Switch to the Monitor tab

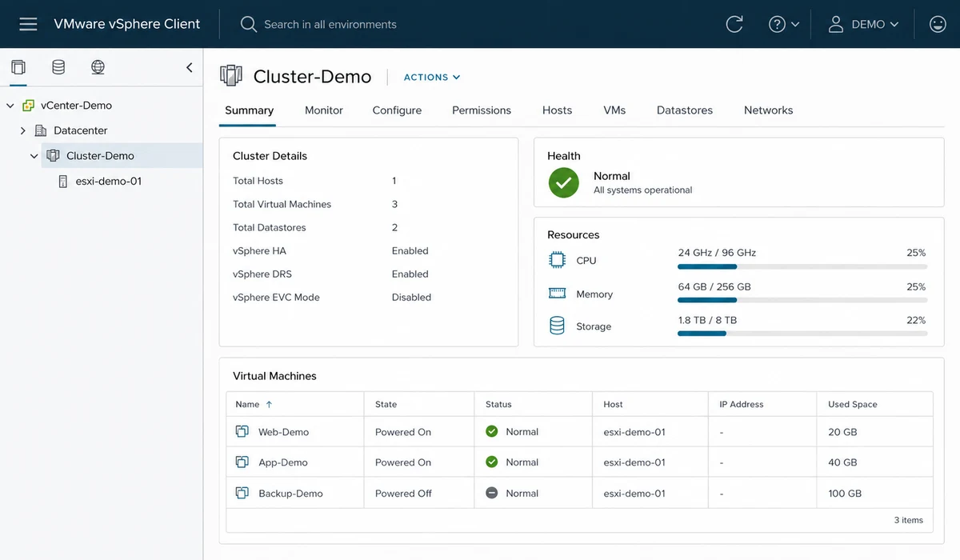tap(324, 110)
